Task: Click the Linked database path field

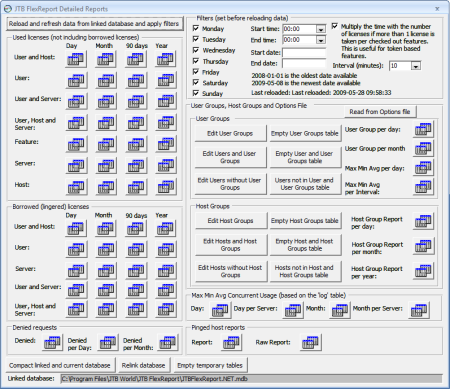Action: click(x=252, y=379)
